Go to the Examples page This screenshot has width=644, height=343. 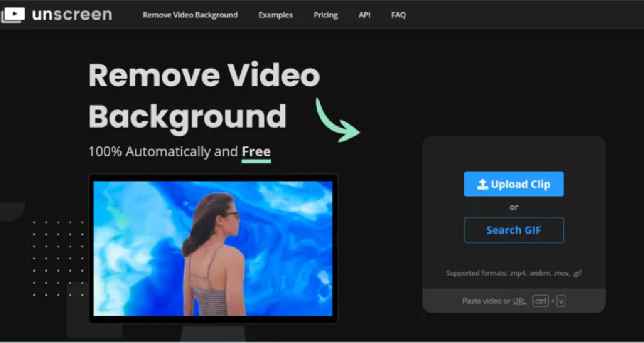tap(275, 15)
